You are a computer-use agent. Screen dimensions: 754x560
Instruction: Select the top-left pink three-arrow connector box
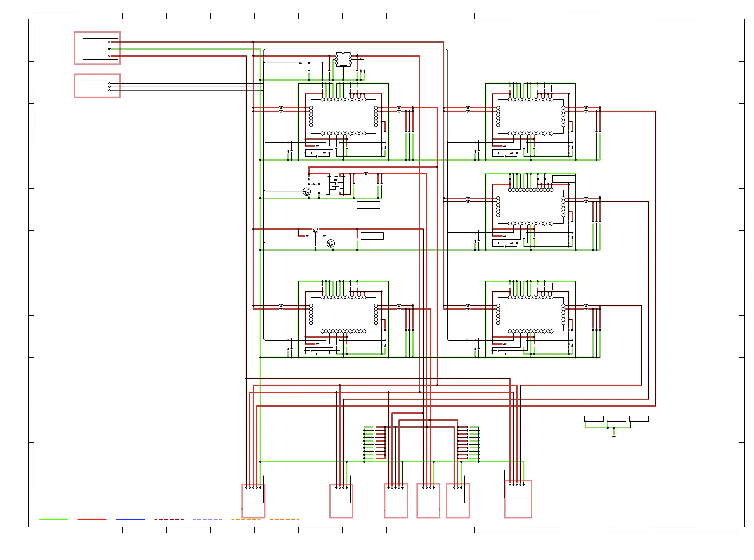(97, 48)
